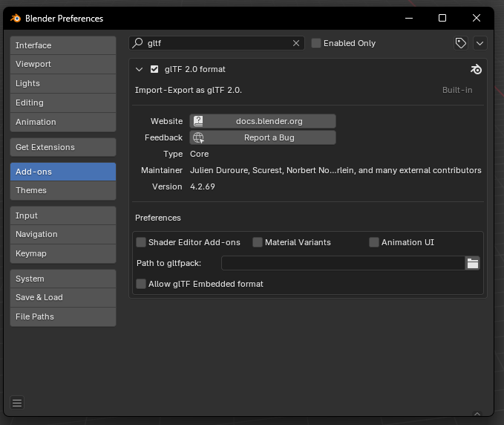Image resolution: width=504 pixels, height=425 pixels.
Task: Click the book icon on Website button
Action: [198, 121]
